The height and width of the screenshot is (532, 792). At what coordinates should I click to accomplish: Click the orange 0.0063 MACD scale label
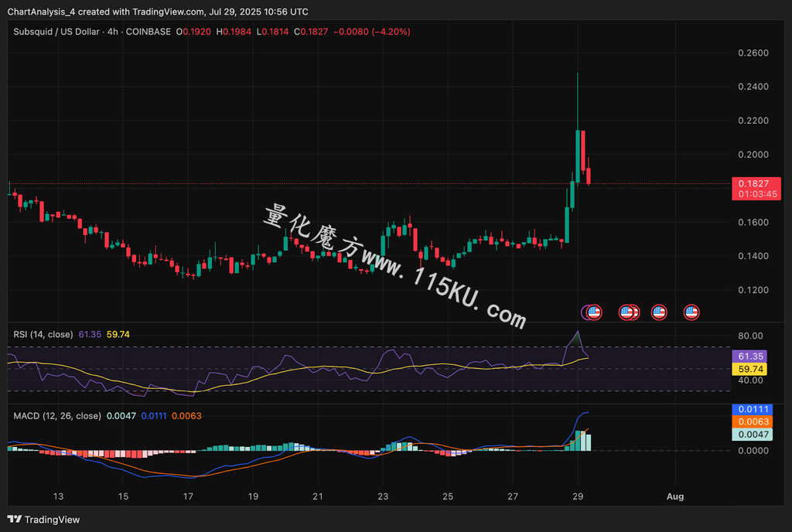[752, 422]
